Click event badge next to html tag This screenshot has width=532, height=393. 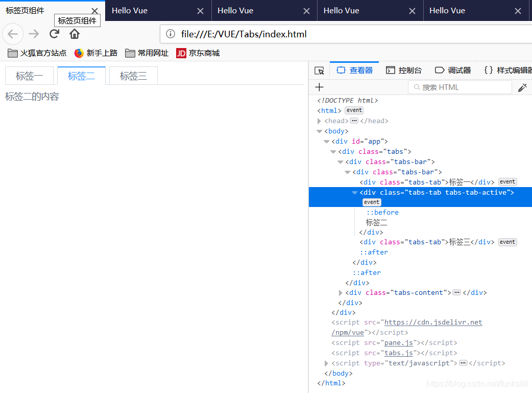point(354,110)
